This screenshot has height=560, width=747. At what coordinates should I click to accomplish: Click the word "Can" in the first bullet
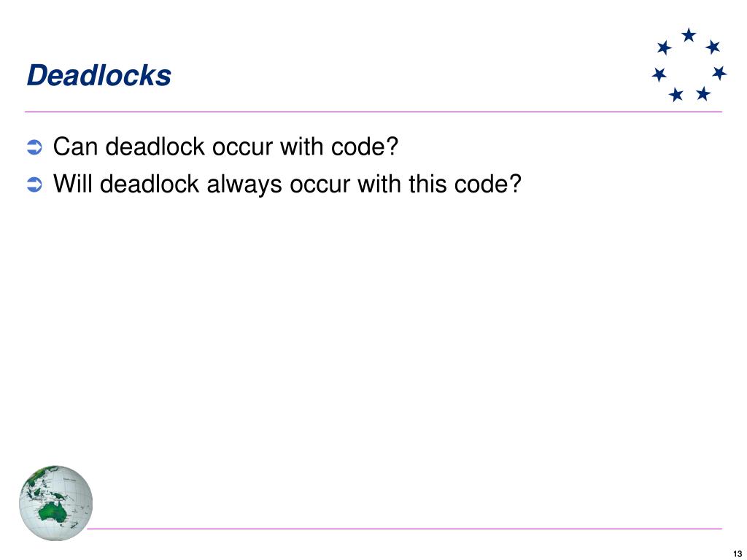tap(75, 147)
